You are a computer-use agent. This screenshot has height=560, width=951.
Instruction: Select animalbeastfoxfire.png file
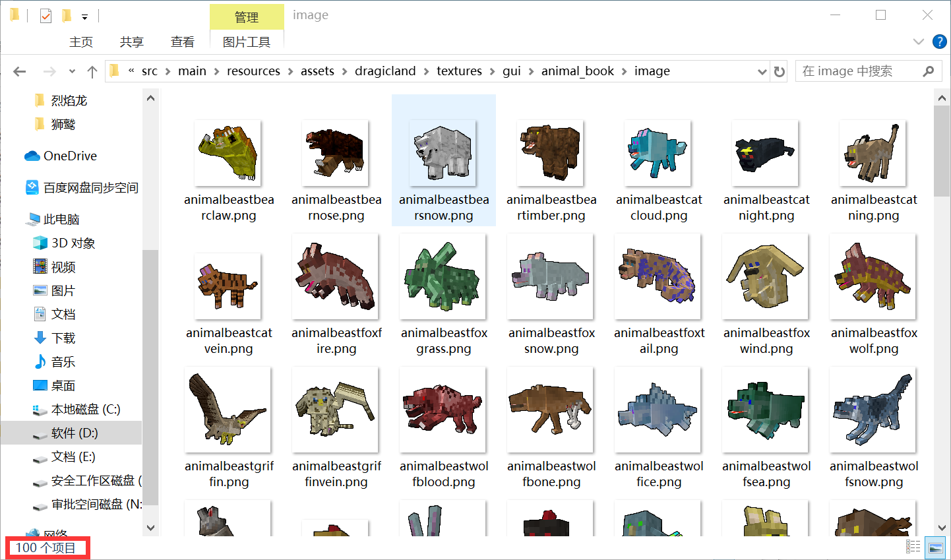[336, 295]
